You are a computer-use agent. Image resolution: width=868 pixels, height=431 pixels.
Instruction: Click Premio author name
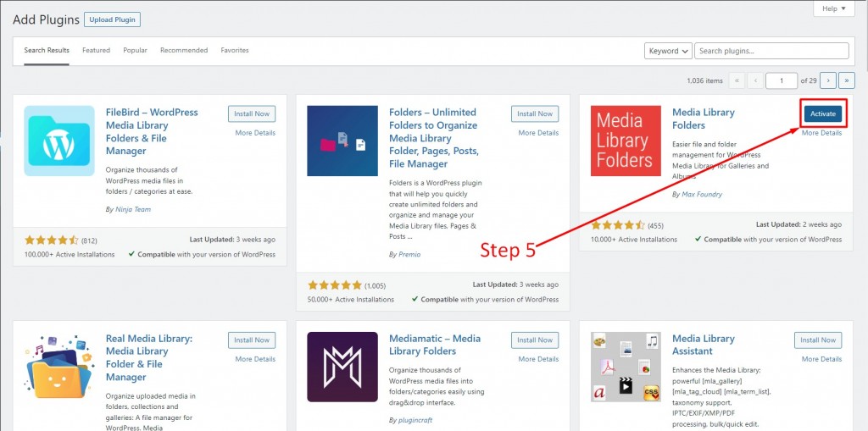point(409,255)
